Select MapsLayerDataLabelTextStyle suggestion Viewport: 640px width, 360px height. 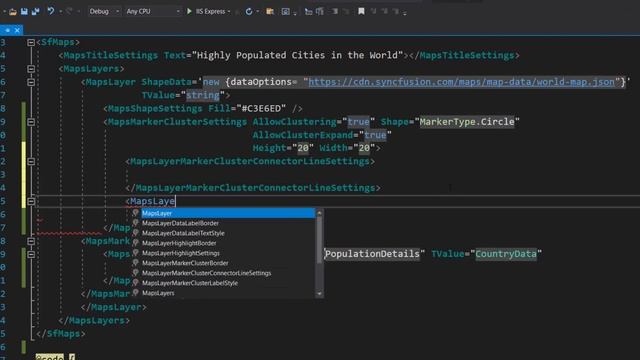pyautogui.click(x=224, y=233)
